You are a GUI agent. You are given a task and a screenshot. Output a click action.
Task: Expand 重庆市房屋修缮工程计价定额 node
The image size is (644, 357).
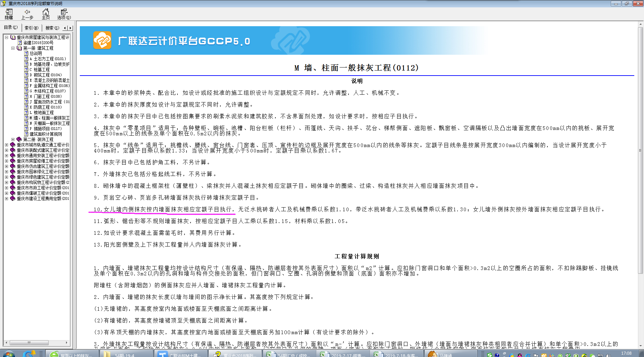click(6, 161)
